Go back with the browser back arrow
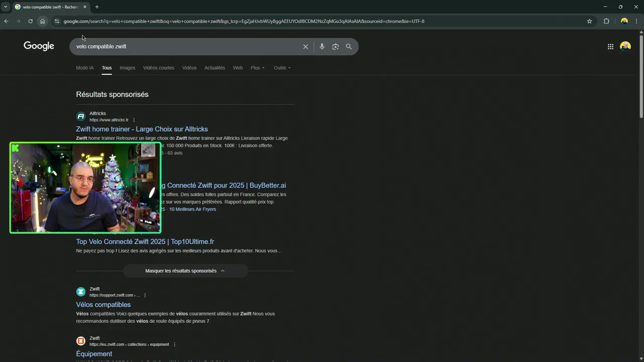This screenshot has width=644, height=362. pos(6,21)
